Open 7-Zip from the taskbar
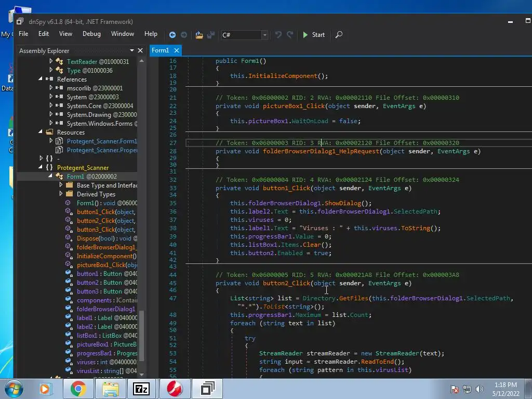 pos(141,388)
